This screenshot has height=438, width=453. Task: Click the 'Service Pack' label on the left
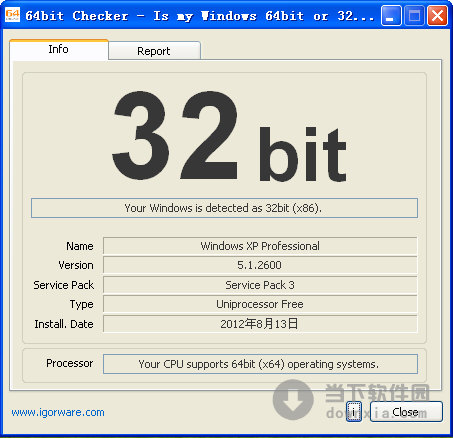coord(64,285)
